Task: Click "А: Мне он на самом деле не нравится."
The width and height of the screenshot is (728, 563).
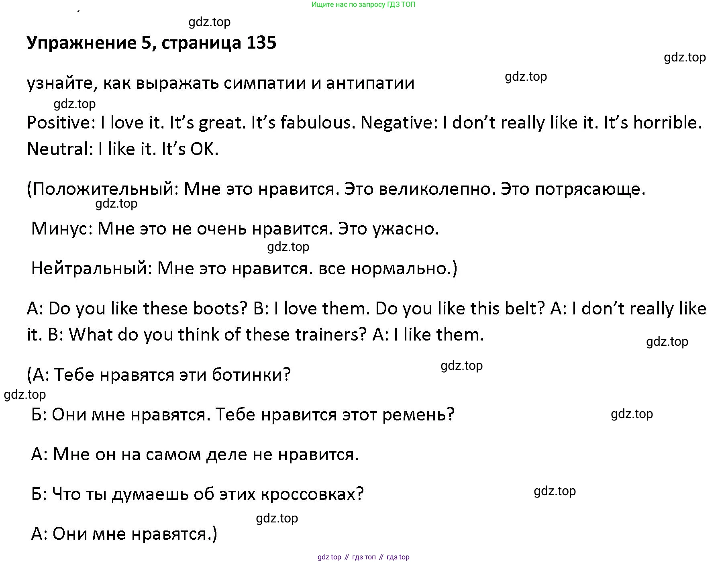Action: [x=195, y=454]
